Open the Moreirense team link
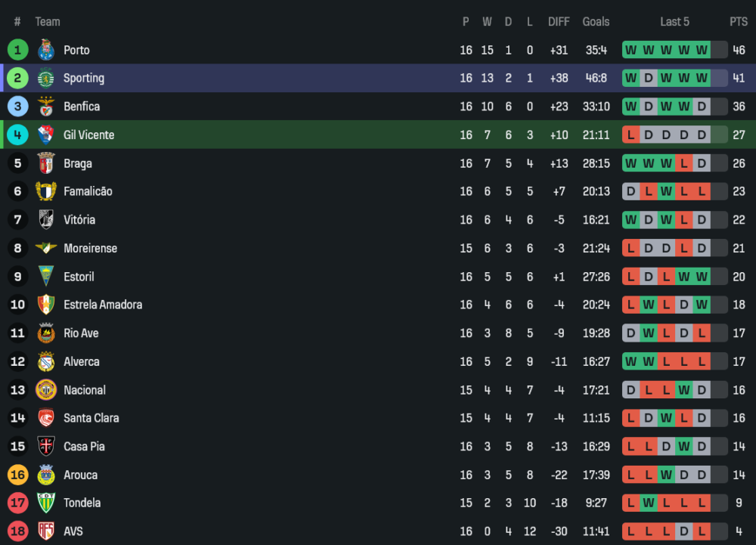This screenshot has width=756, height=545. pyautogui.click(x=90, y=248)
